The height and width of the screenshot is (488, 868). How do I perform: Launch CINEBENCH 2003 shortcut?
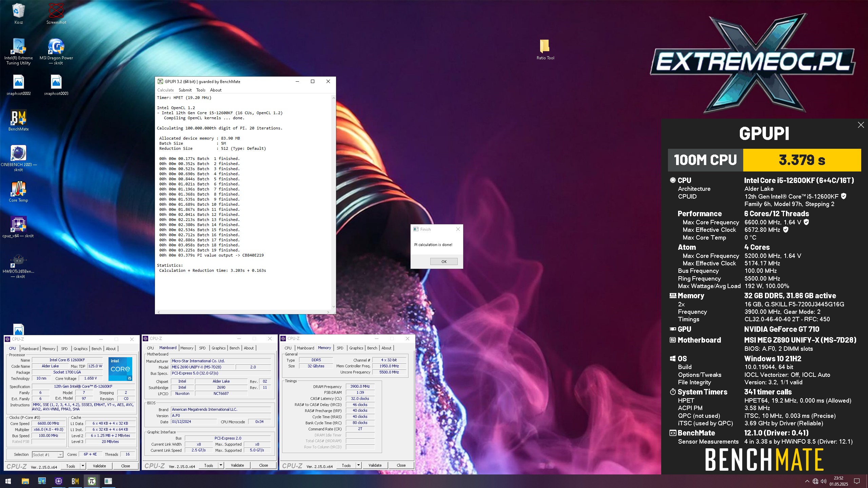[x=18, y=159]
